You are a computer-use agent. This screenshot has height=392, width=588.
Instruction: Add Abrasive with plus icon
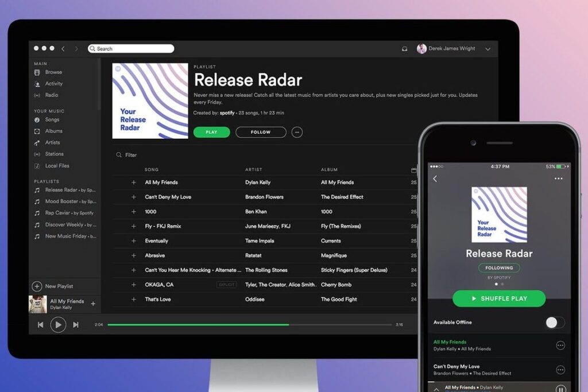click(x=133, y=255)
